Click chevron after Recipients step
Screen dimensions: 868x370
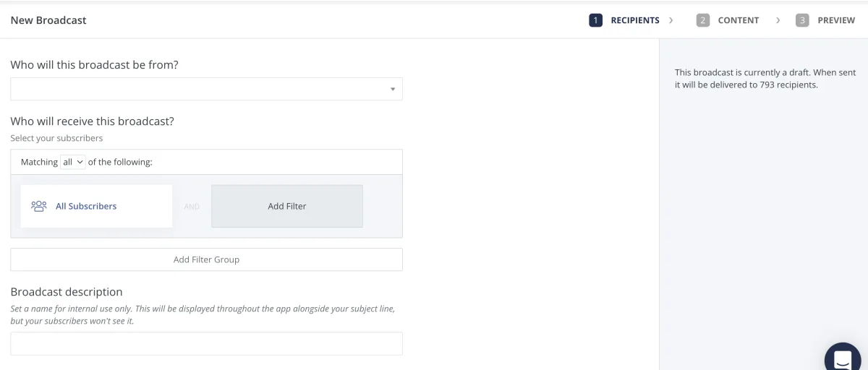pos(671,20)
